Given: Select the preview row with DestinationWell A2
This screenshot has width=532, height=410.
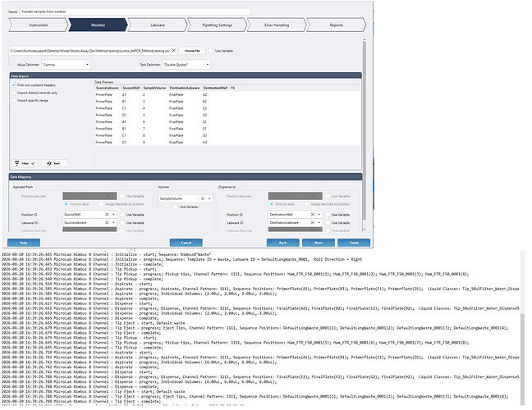Looking at the screenshot, I should pos(227,94).
